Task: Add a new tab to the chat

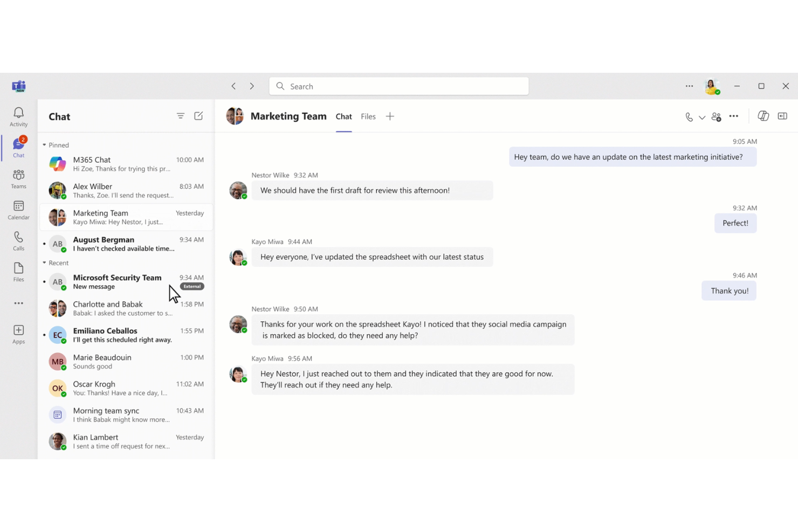Action: tap(390, 116)
